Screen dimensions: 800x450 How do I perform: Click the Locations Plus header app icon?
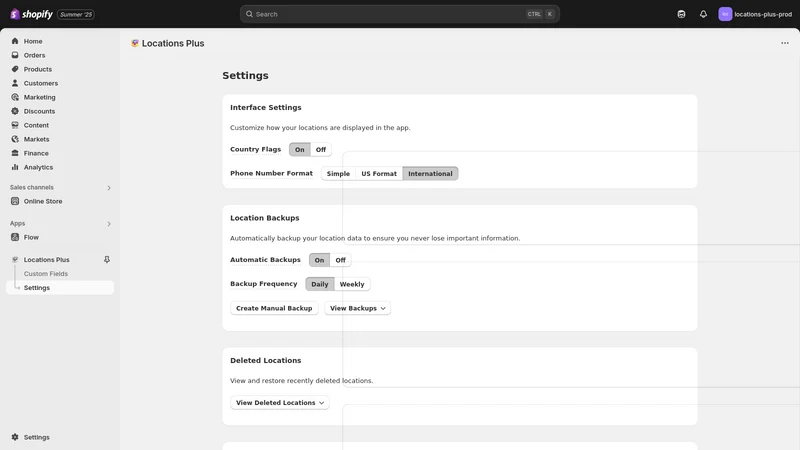135,43
